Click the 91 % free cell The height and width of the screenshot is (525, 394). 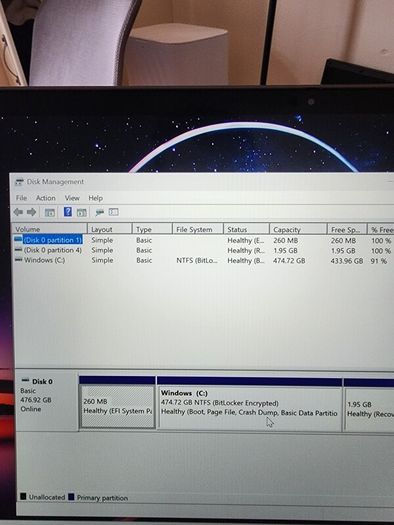tap(379, 260)
